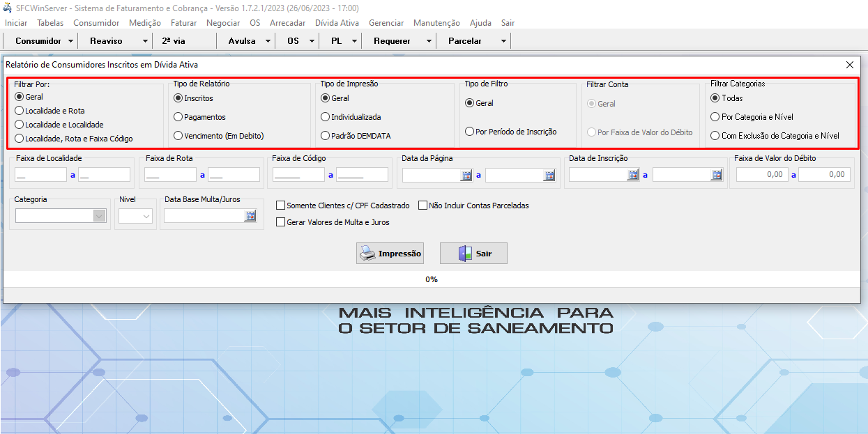The height and width of the screenshot is (434, 868).
Task: Open the Consumidor toolbar dropdown arrow
Action: coord(70,41)
